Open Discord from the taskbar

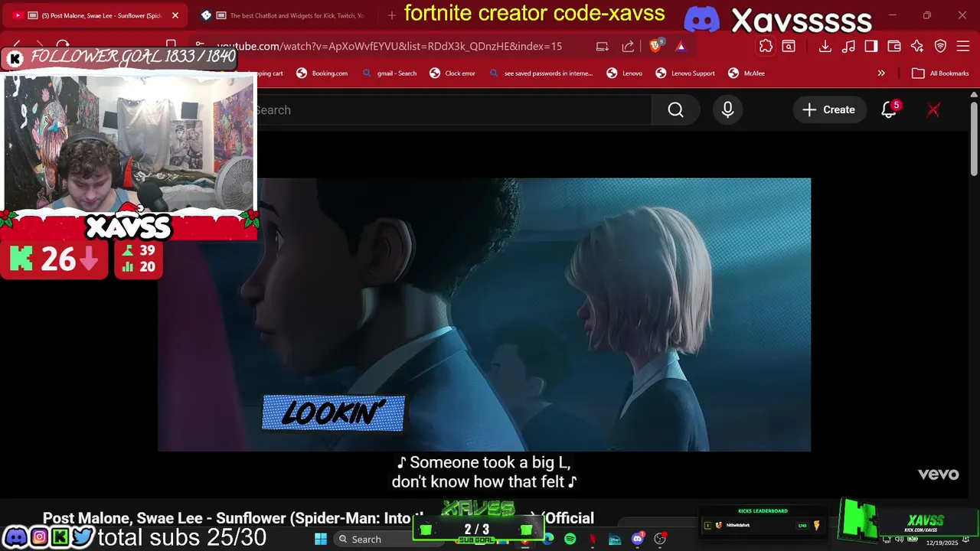point(637,539)
